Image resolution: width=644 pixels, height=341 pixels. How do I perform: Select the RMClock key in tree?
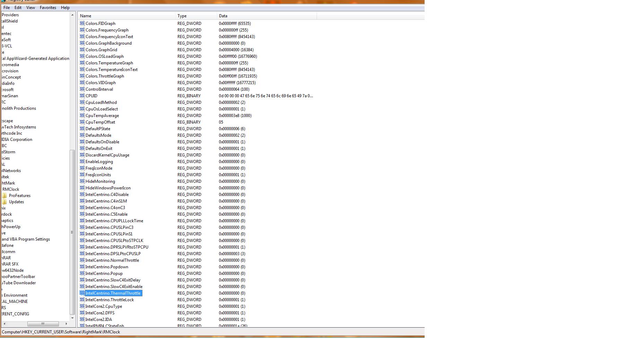click(x=11, y=189)
